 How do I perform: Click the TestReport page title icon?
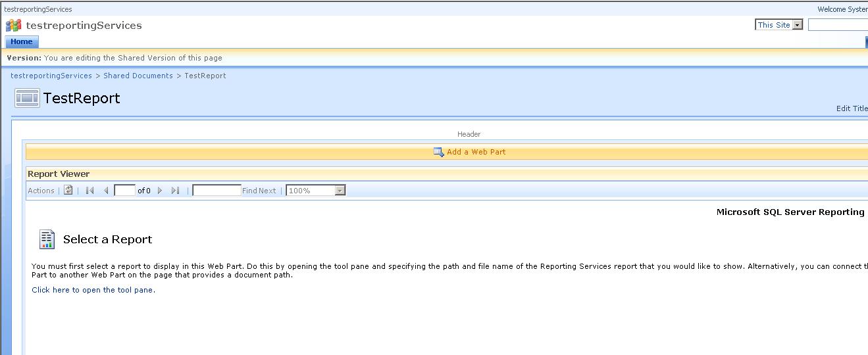(x=27, y=98)
